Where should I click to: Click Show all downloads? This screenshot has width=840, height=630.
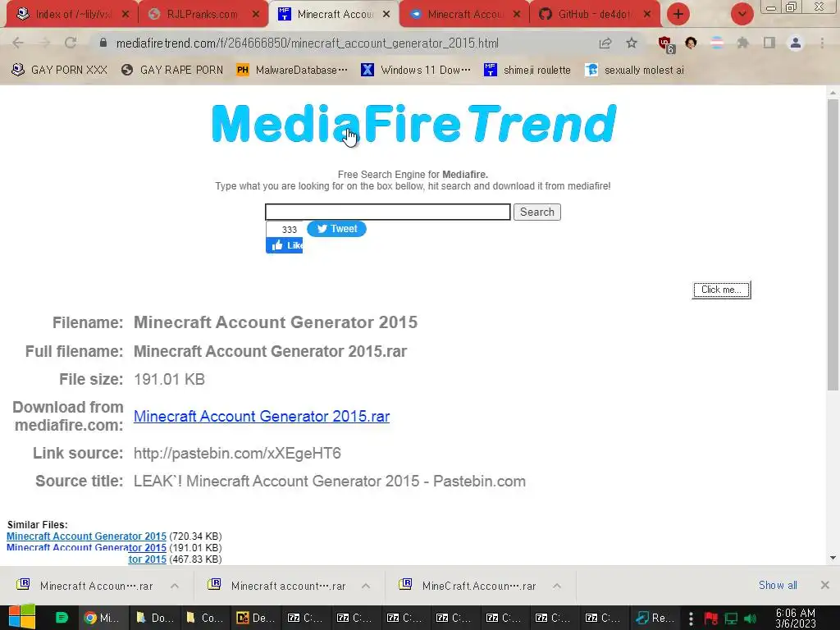(x=778, y=586)
